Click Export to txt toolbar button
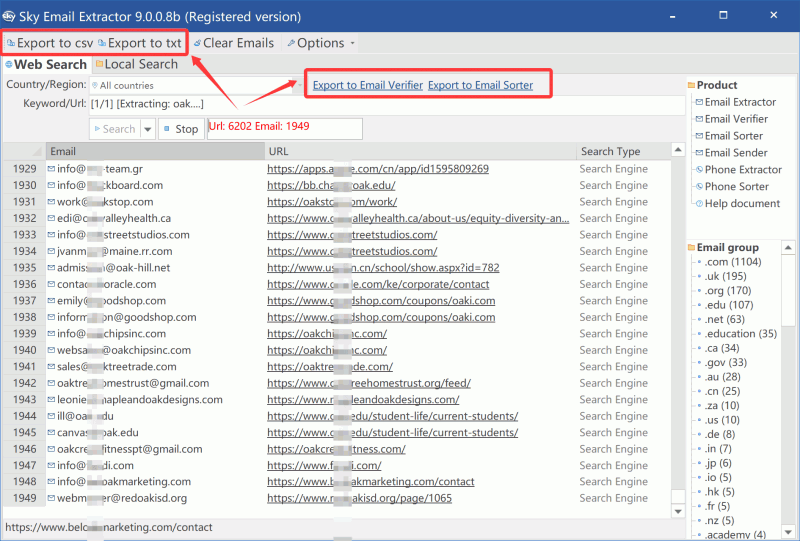The image size is (800, 541). pyautogui.click(x=140, y=43)
